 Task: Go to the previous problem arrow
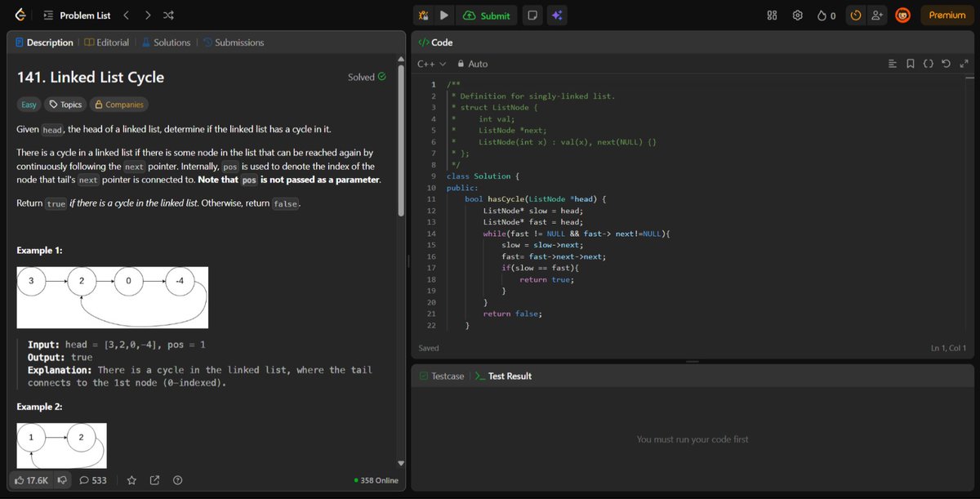[x=126, y=15]
